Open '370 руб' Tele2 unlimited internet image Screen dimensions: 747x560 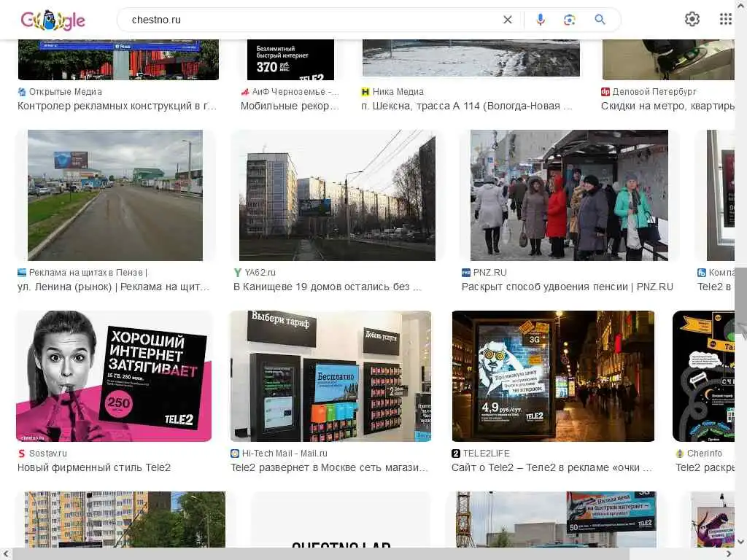[x=290, y=60]
